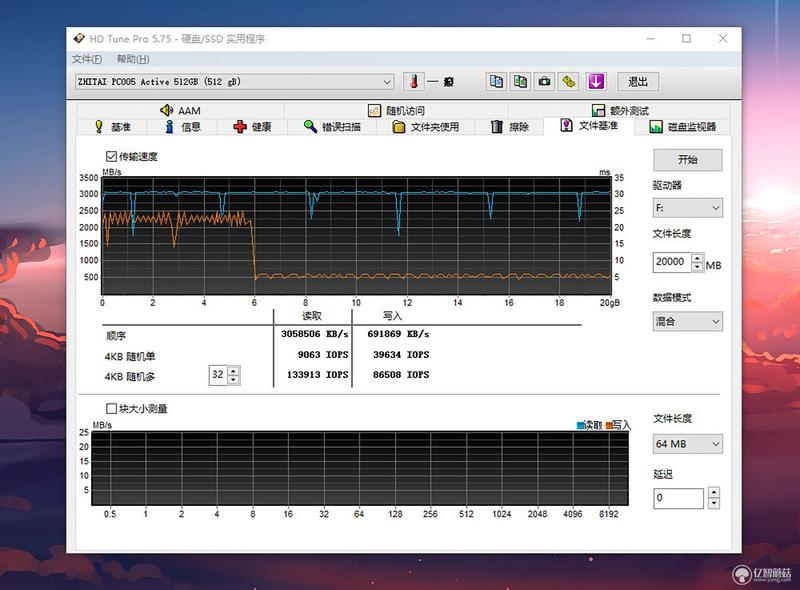
Task: Click the 20000 MB file length field
Action: point(671,262)
